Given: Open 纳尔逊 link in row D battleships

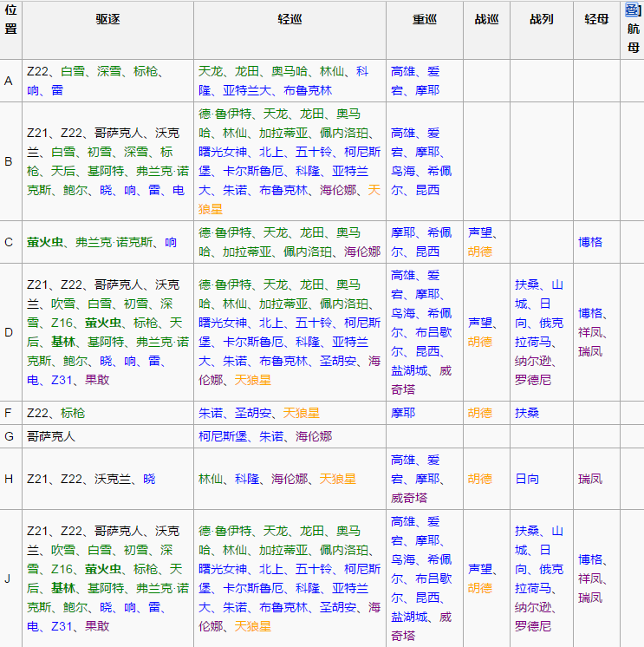Looking at the screenshot, I should [533, 361].
